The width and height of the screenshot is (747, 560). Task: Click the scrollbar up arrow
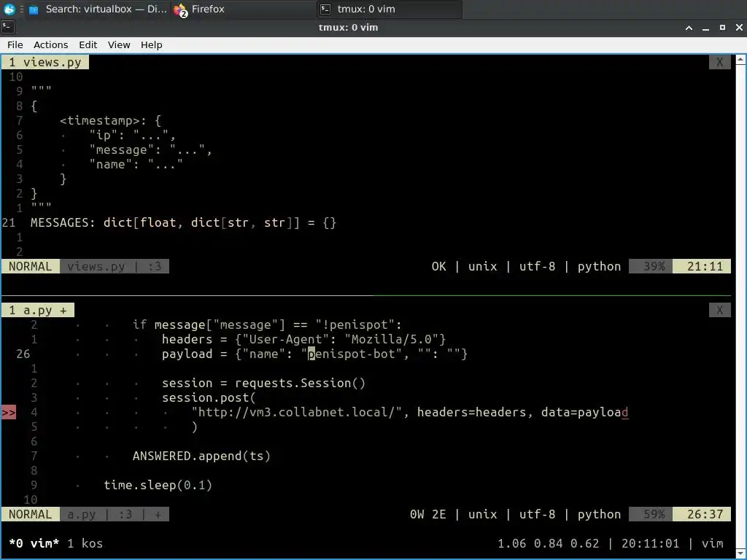(x=741, y=60)
